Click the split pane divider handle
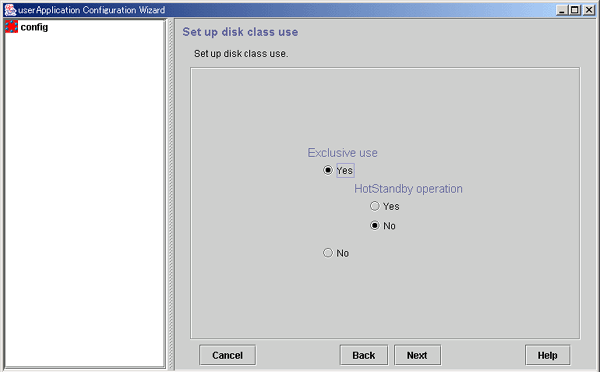The height and width of the screenshot is (372, 600). tap(171, 194)
